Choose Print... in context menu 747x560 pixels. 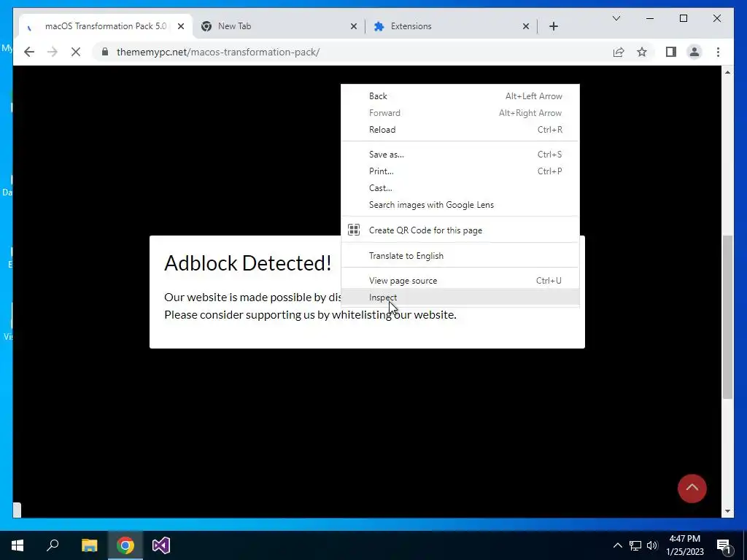[460, 171]
